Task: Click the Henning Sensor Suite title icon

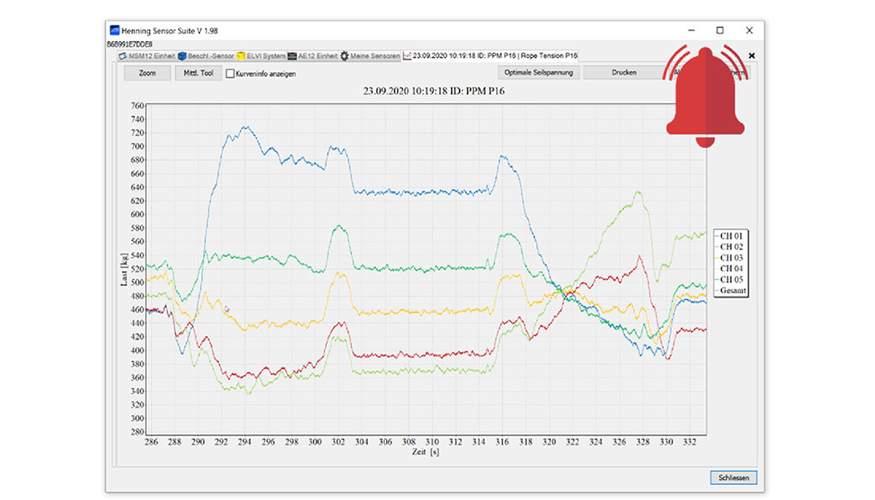Action: pyautogui.click(x=115, y=31)
